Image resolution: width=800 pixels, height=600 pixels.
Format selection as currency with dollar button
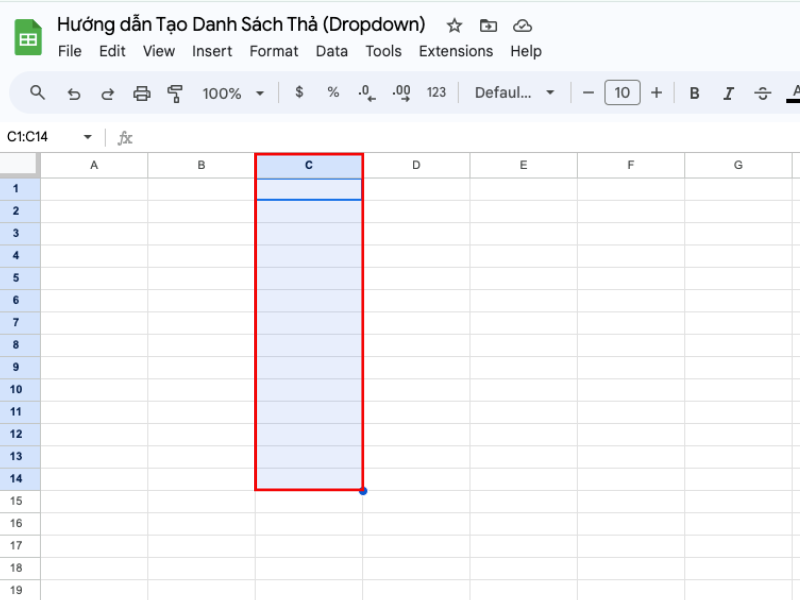(299, 92)
